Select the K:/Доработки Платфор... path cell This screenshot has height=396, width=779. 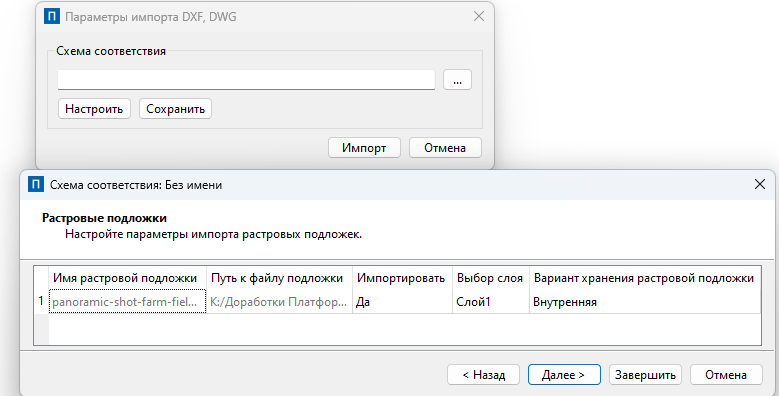(x=279, y=302)
